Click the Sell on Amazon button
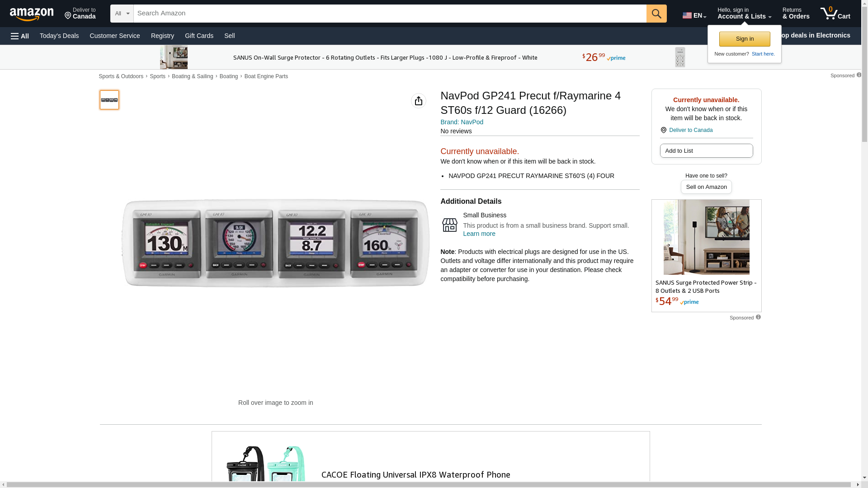 [706, 187]
